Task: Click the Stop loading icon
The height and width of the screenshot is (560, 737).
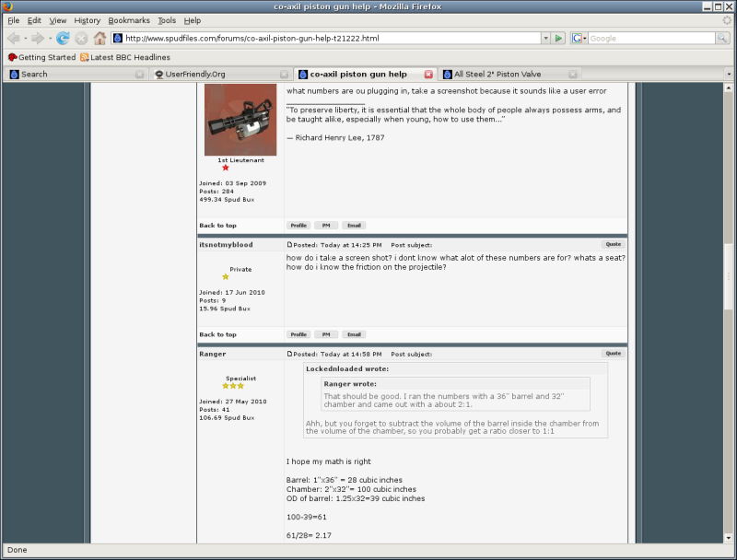Action: coord(81,39)
